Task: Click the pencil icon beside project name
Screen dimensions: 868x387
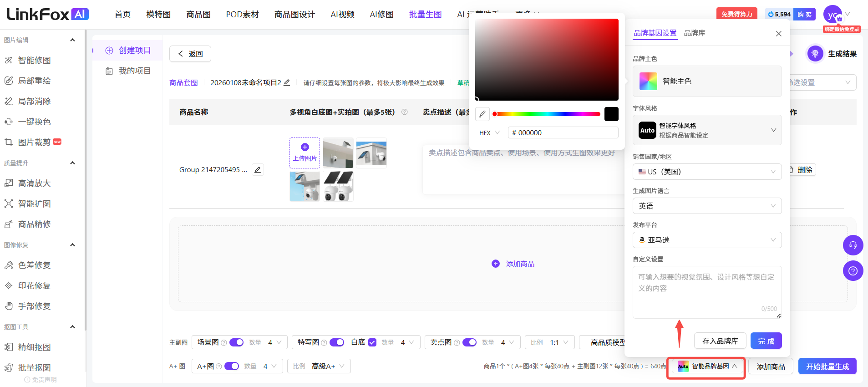Action: point(287,82)
